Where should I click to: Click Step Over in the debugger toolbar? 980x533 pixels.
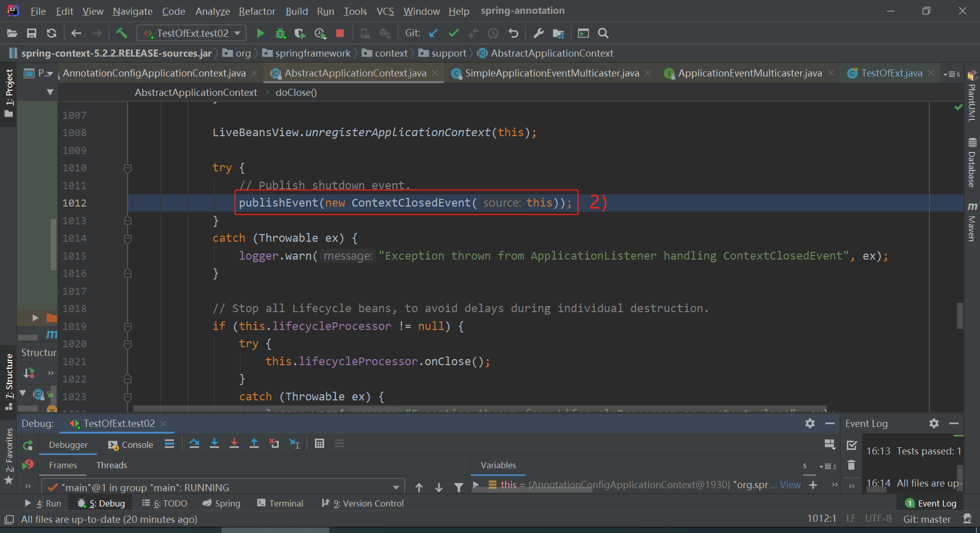(x=194, y=444)
